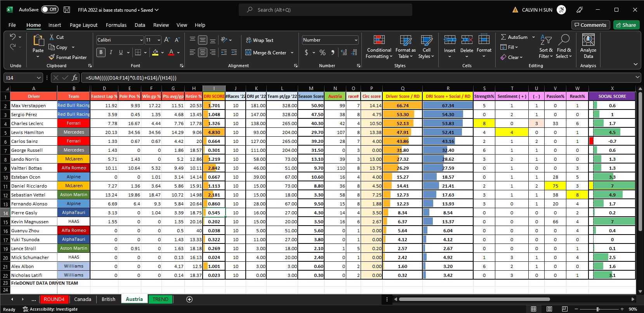Open the Formulas ribbon tab
This screenshot has width=644, height=313.
[116, 25]
